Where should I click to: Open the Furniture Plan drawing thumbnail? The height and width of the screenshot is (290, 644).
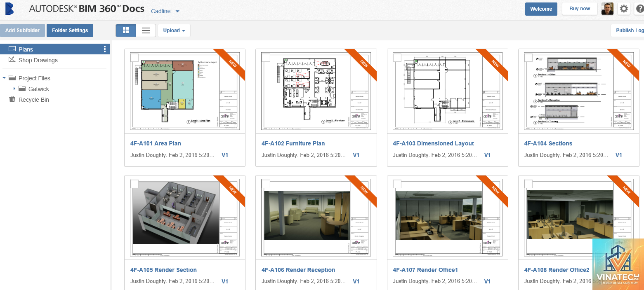coord(316,91)
